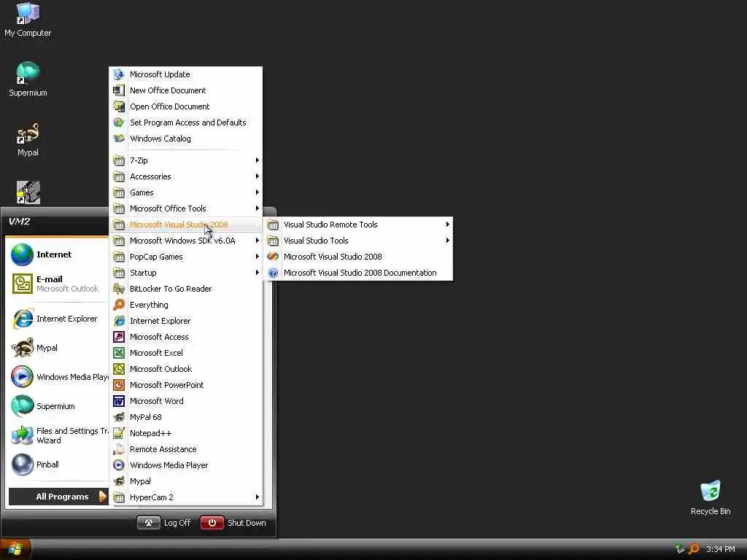Image resolution: width=747 pixels, height=560 pixels.
Task: Launch Windows Catalog entry
Action: click(x=186, y=139)
